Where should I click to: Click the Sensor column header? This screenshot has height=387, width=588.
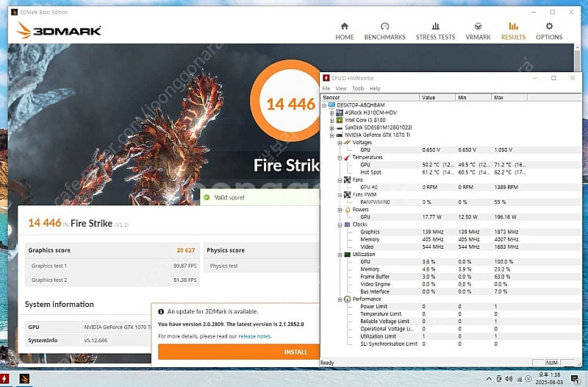pyautogui.click(x=370, y=97)
